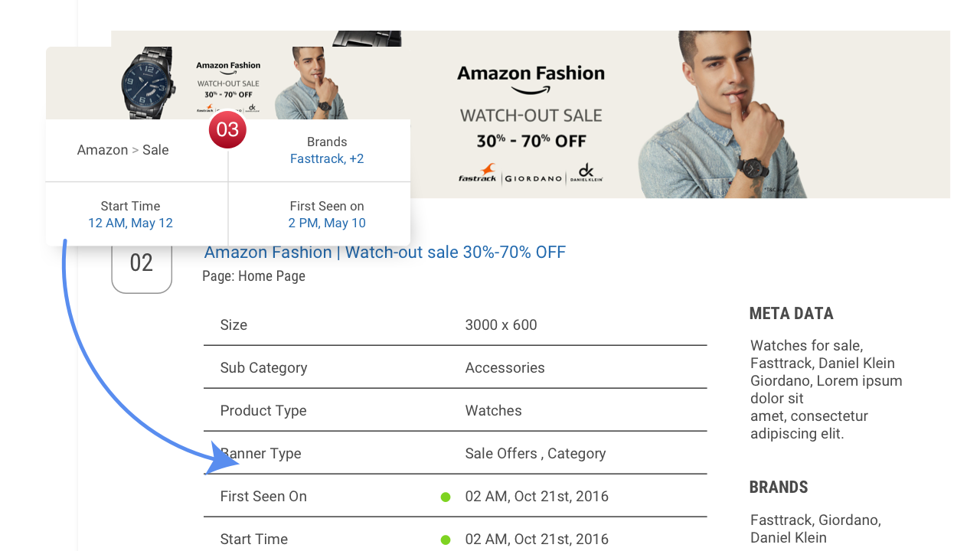Click the 2 PM, May 10 link

tap(327, 223)
